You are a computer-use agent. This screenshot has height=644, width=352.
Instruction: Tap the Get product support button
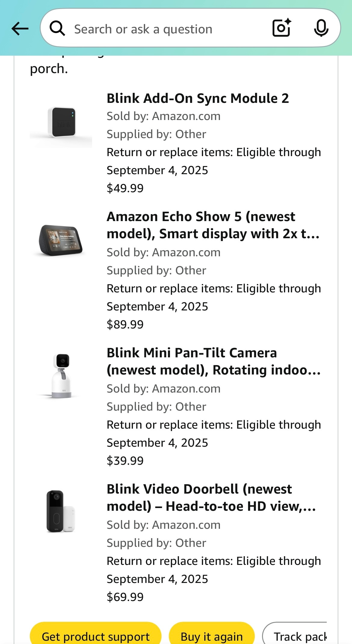(x=96, y=633)
